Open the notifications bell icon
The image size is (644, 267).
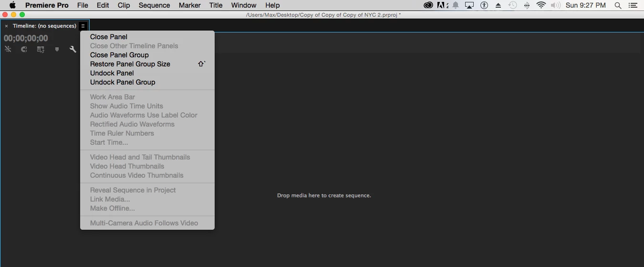pos(456,5)
